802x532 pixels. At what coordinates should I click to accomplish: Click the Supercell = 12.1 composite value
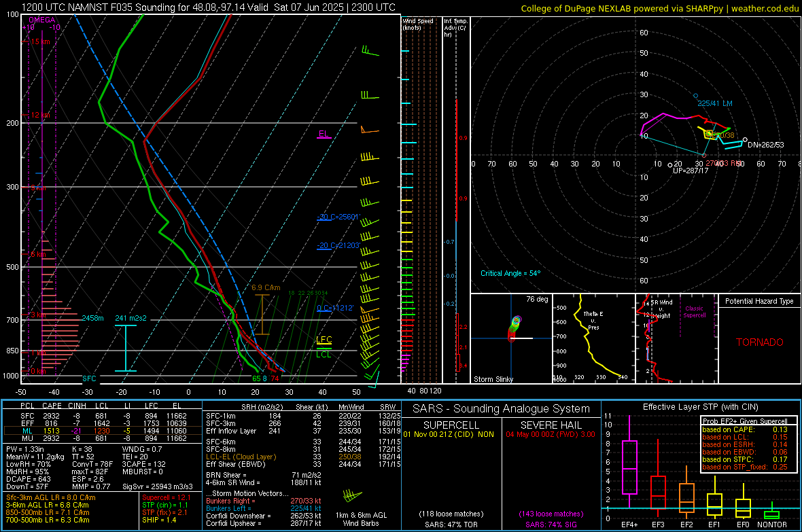click(167, 497)
